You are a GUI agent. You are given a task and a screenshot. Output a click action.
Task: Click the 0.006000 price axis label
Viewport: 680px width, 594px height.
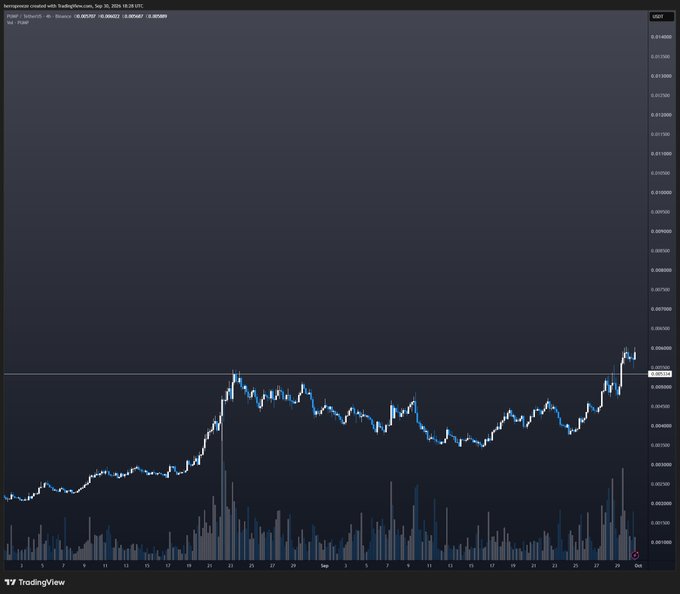[661, 348]
